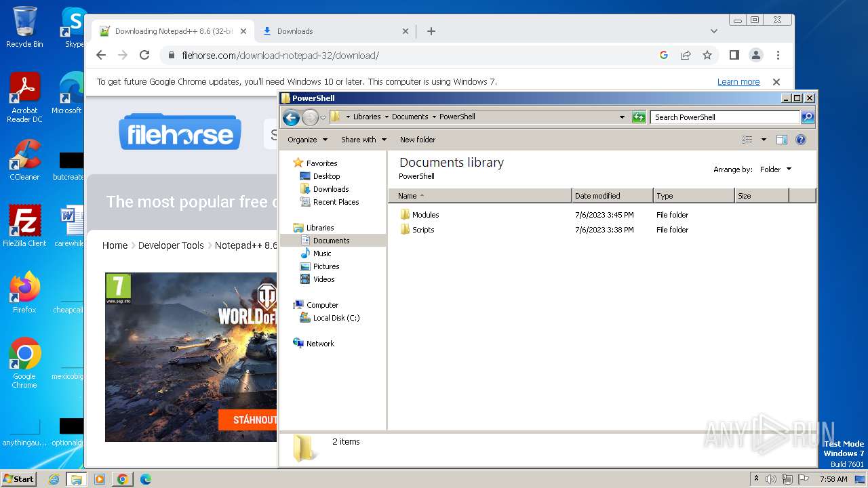Click the Documents breadcrumb in the address bar
Image resolution: width=868 pixels, height=488 pixels.
(410, 117)
